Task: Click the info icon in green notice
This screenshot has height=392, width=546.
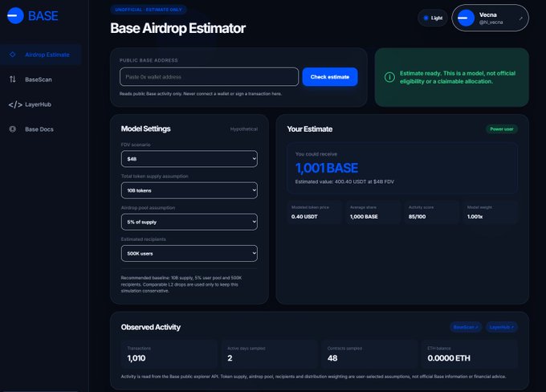Action: pos(389,77)
